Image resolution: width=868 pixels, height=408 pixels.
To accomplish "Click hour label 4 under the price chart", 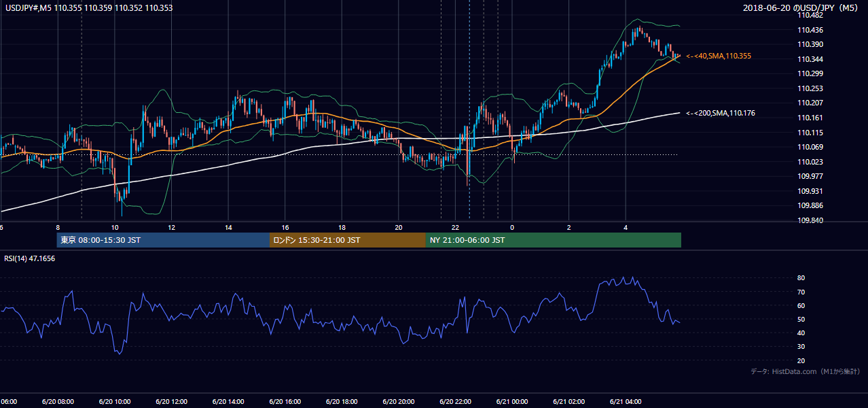I will click(x=626, y=228).
